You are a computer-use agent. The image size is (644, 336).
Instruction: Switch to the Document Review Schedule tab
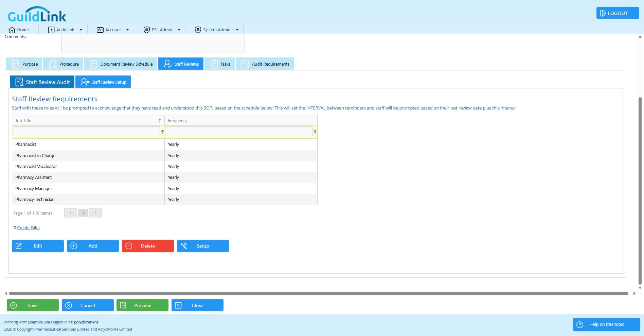[x=121, y=64]
